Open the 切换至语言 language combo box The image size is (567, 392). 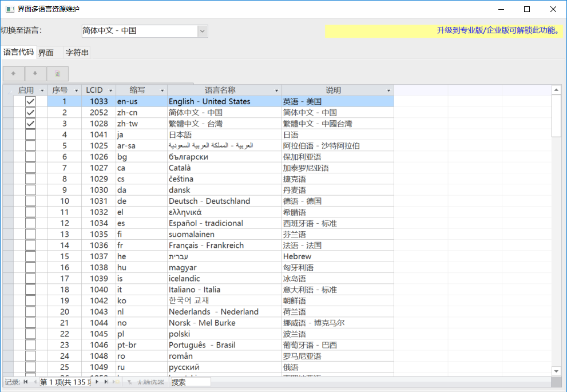point(203,31)
